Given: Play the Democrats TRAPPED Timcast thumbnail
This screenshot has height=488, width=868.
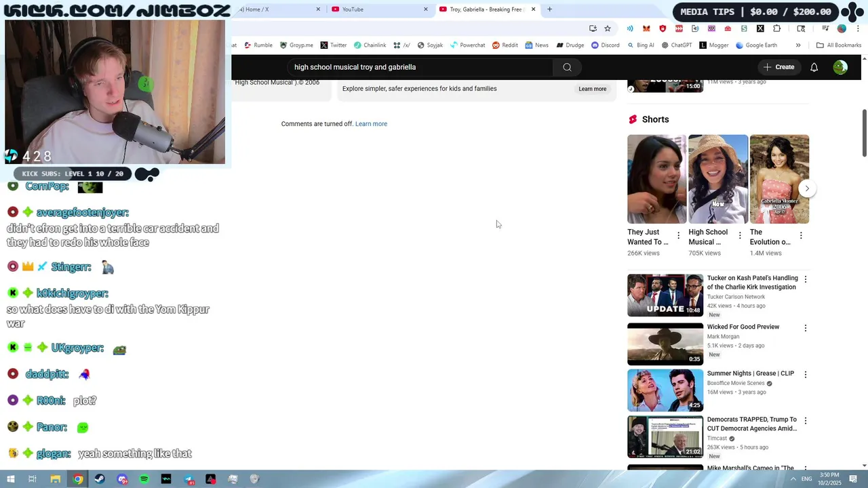Looking at the screenshot, I should [x=665, y=436].
